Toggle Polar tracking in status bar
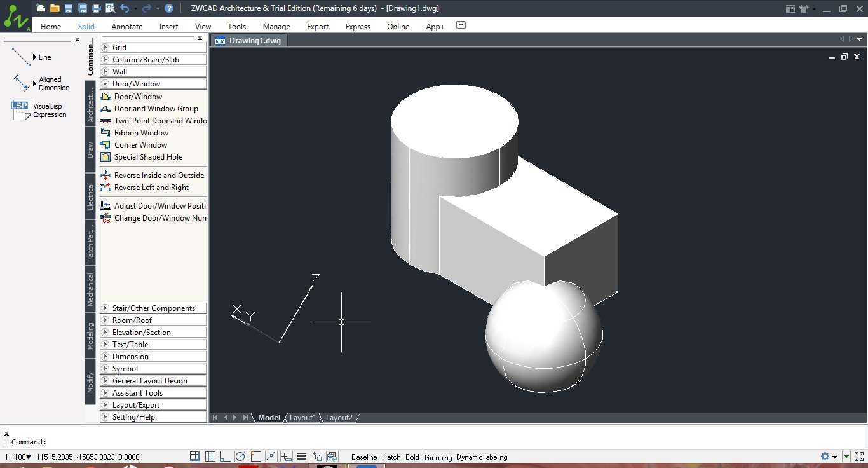This screenshot has width=868, height=468. (x=241, y=457)
